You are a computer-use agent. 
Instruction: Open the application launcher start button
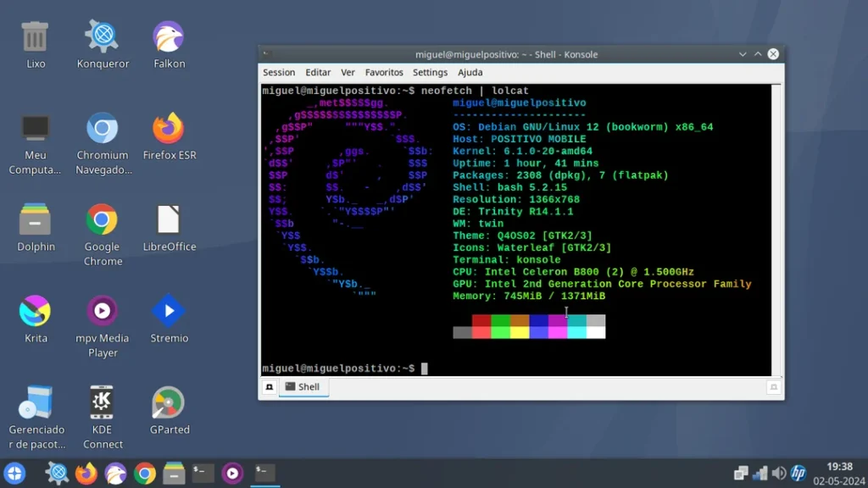click(x=14, y=473)
